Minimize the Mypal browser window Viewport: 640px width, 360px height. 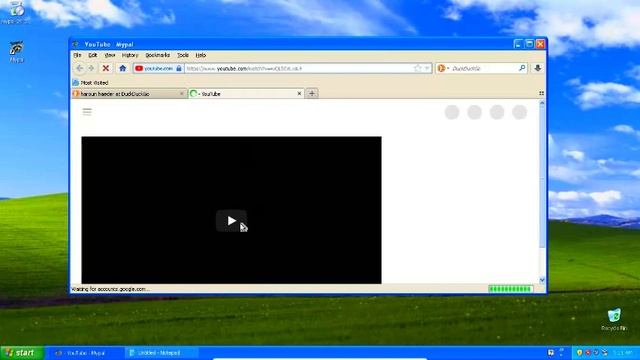[x=518, y=44]
